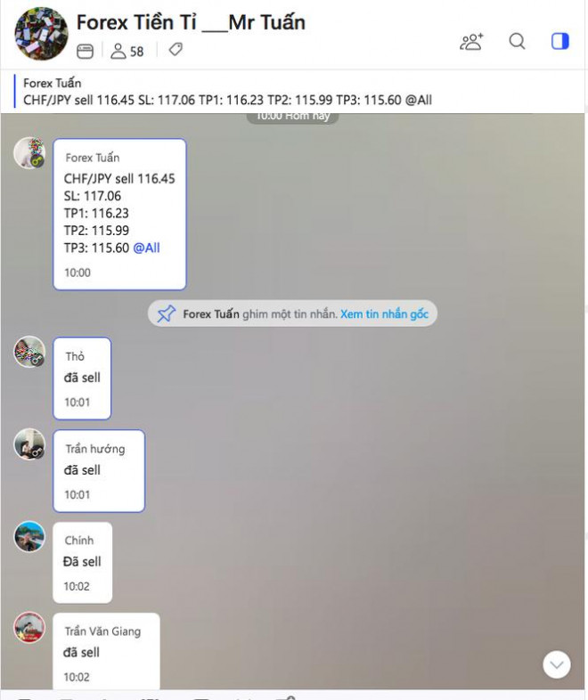
Task: Open the group board icon beside member count
Action: 85,51
